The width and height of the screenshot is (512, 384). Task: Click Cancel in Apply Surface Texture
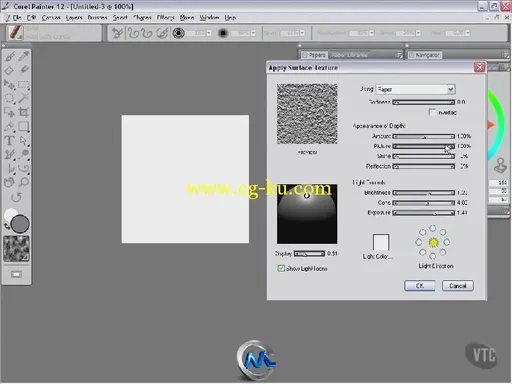[458, 286]
